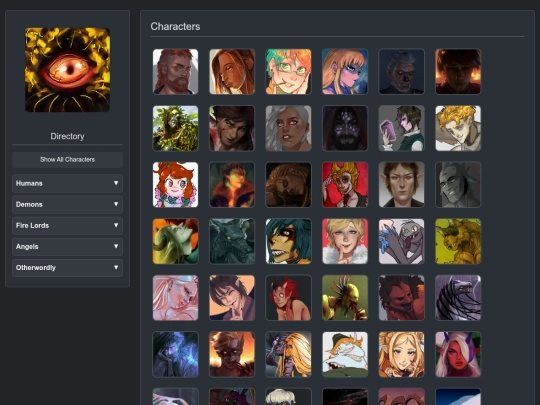Open the scarred dark-haired man portrait

click(x=232, y=128)
